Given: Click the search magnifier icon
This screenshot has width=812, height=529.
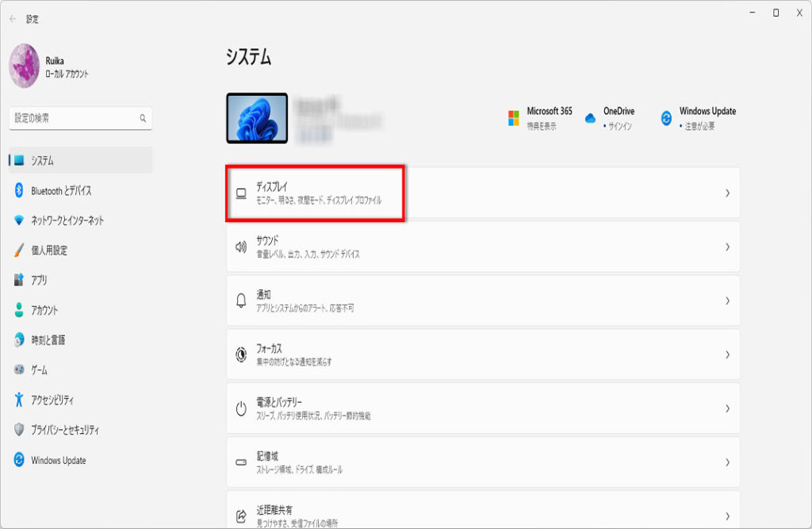Looking at the screenshot, I should pyautogui.click(x=143, y=118).
